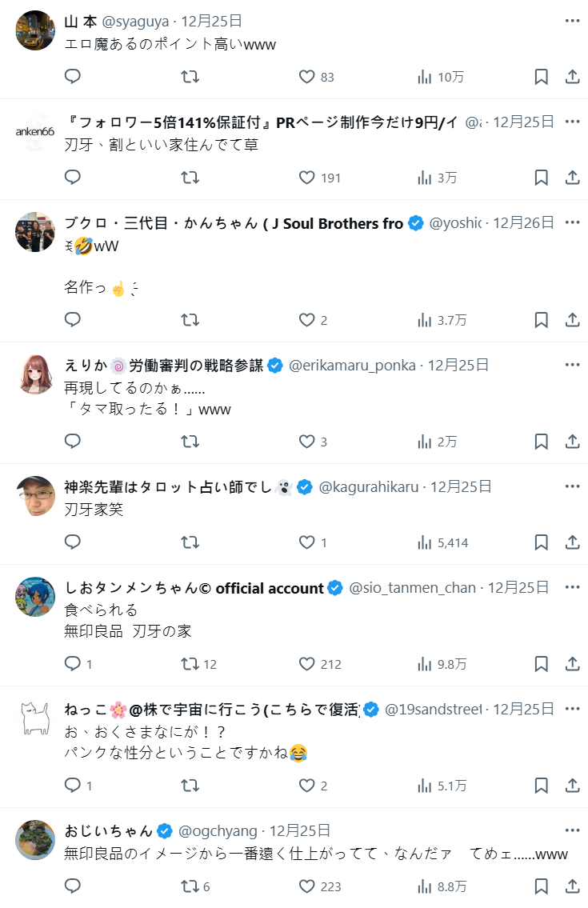Reply to ねっこ's tweet

[x=73, y=786]
